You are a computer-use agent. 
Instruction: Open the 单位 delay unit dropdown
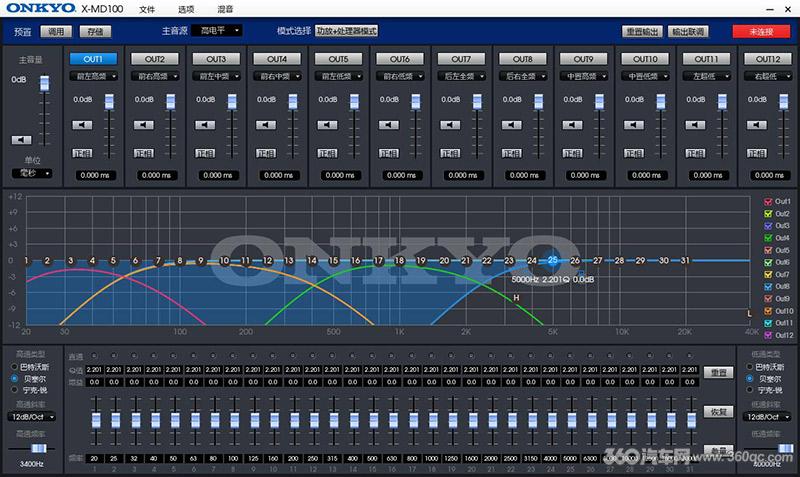click(32, 173)
